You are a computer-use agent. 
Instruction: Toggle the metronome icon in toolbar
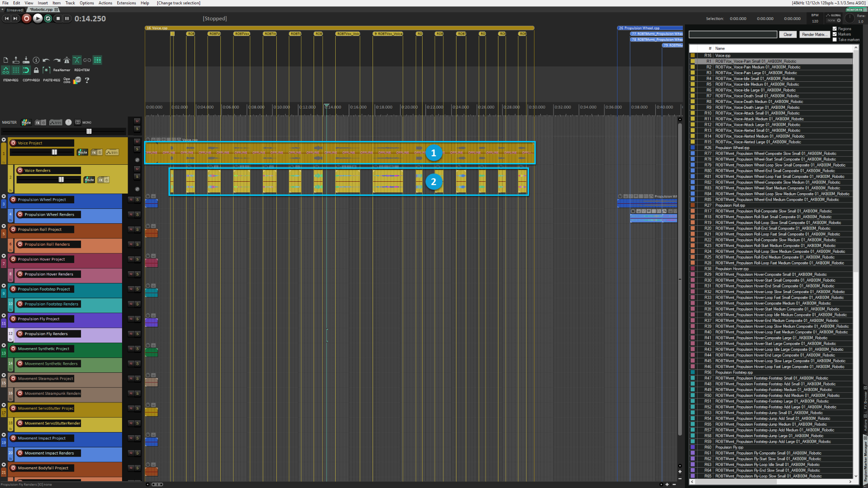coord(67,60)
